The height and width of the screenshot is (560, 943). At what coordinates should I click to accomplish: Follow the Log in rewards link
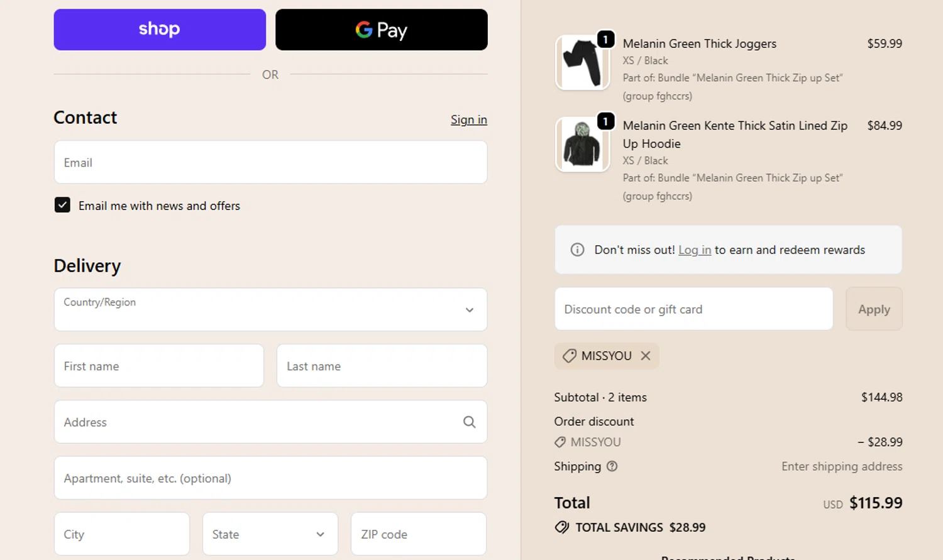[695, 250]
